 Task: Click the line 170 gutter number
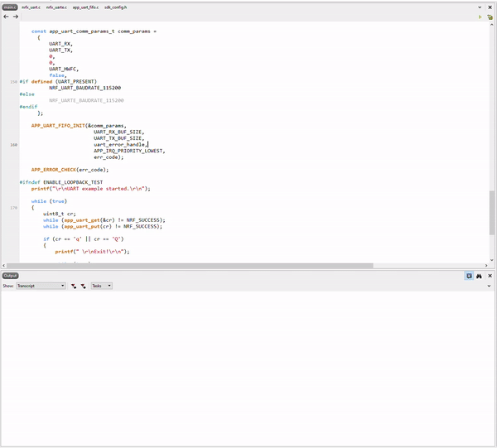(x=13, y=208)
